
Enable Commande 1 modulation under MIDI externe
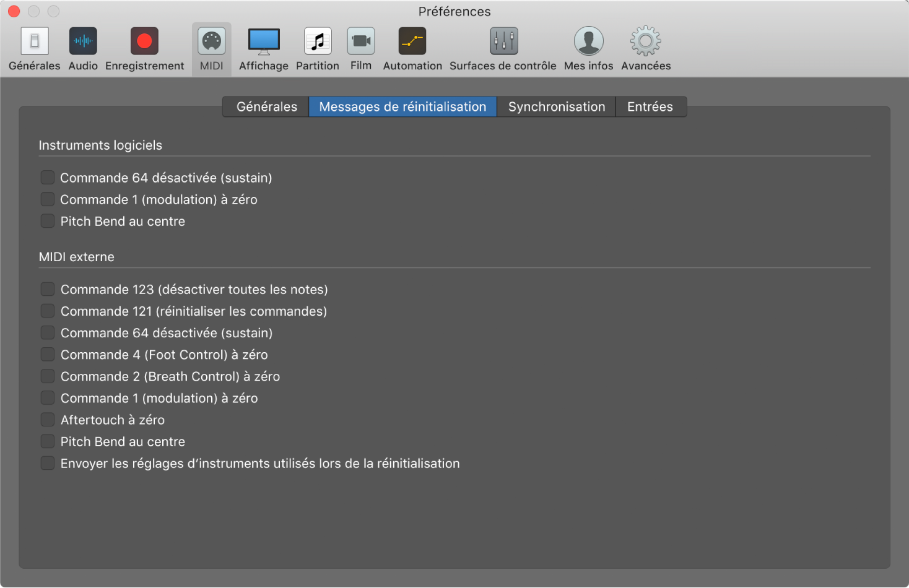point(48,398)
